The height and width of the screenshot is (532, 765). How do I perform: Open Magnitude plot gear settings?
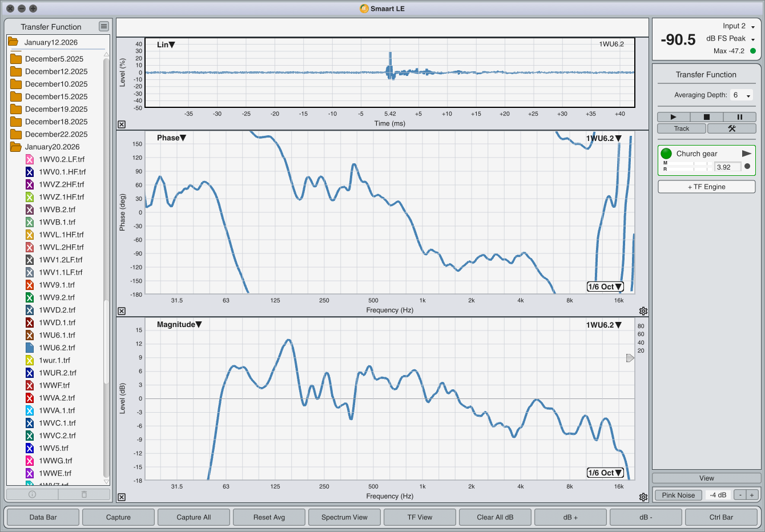(643, 497)
